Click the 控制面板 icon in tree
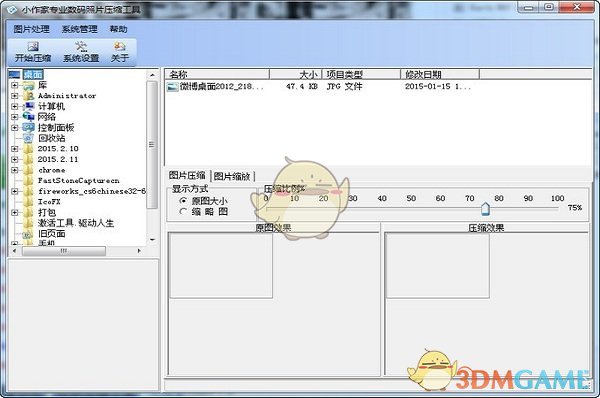The height and width of the screenshot is (398, 600). (28, 127)
